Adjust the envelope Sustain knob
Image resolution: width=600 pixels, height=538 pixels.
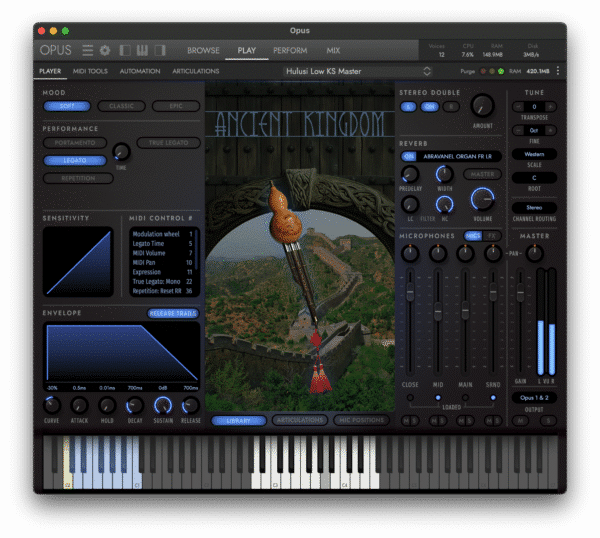pos(163,406)
